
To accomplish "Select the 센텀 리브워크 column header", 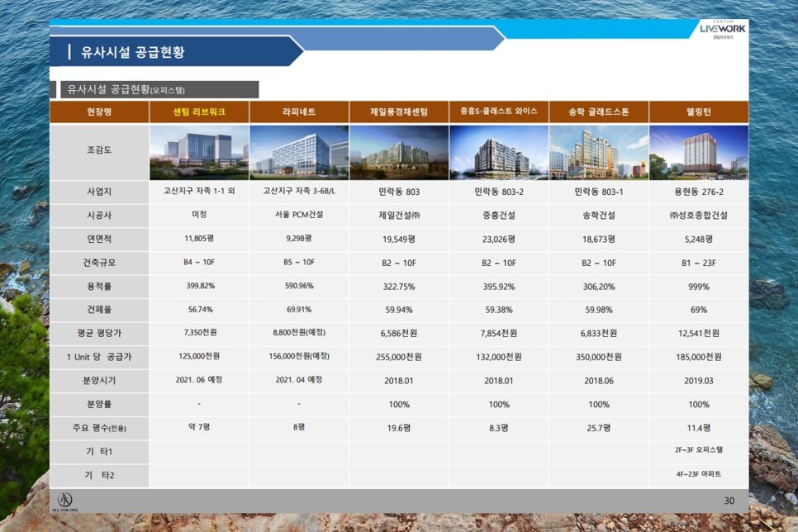I will point(199,112).
